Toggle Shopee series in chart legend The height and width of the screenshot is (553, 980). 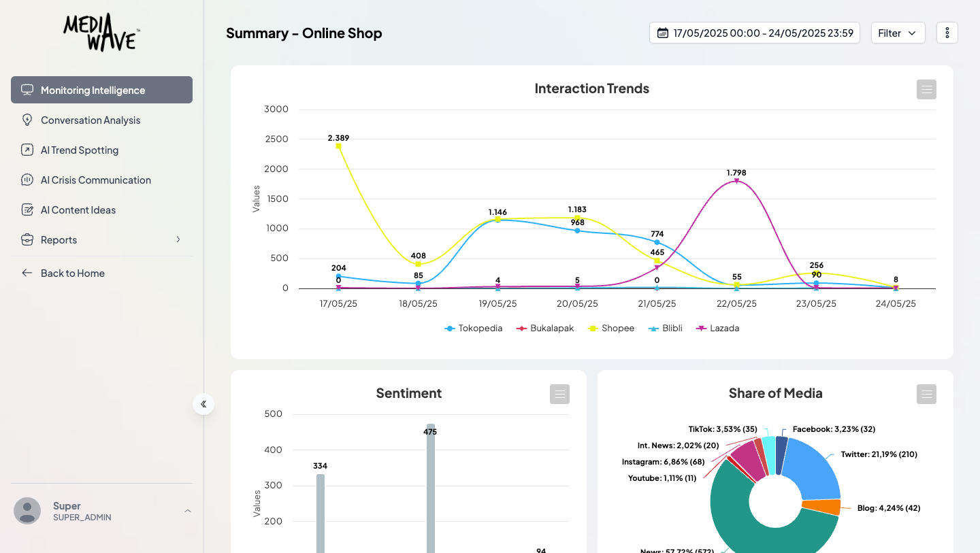611,329
